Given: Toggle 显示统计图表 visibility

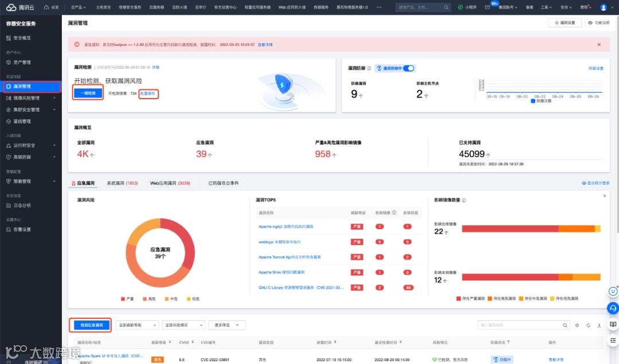Looking at the screenshot, I should coord(596,183).
